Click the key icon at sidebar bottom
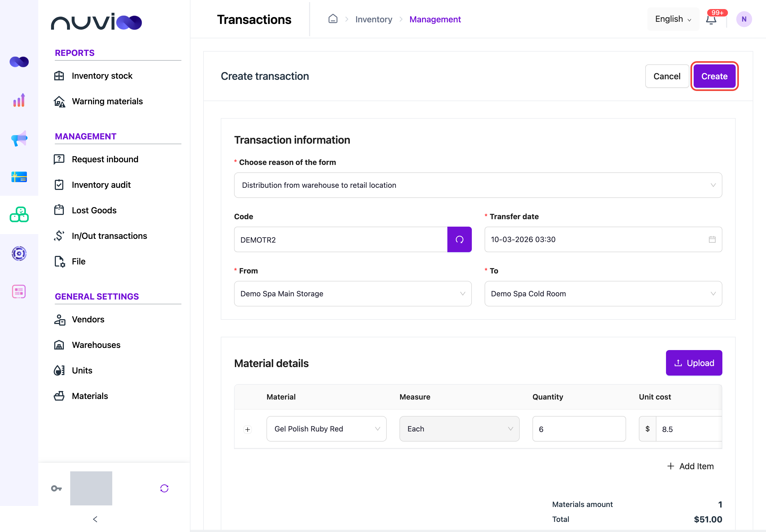This screenshot has height=532, width=766. pos(56,488)
